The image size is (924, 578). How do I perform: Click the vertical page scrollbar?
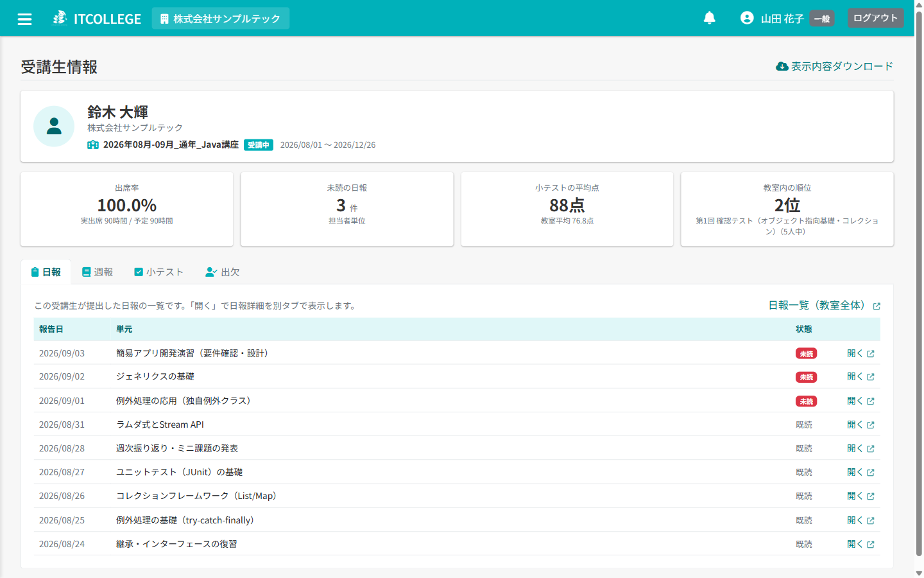(x=919, y=283)
